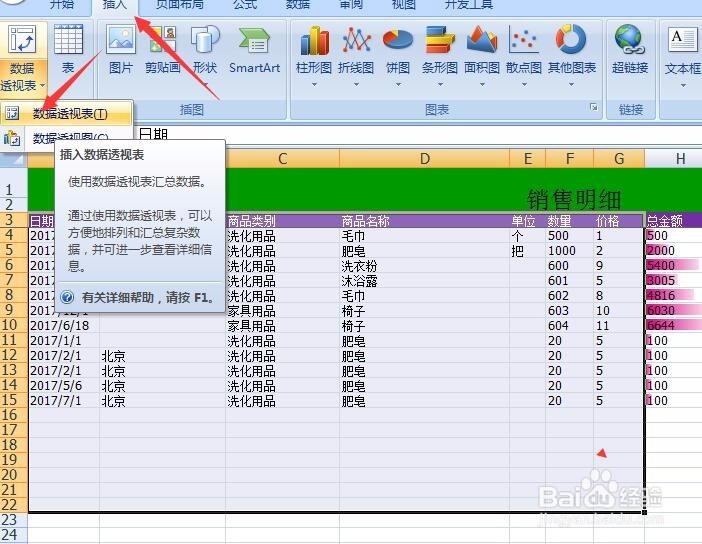Click Select All corner of sheet
This screenshot has width=702, height=544.
point(13,159)
